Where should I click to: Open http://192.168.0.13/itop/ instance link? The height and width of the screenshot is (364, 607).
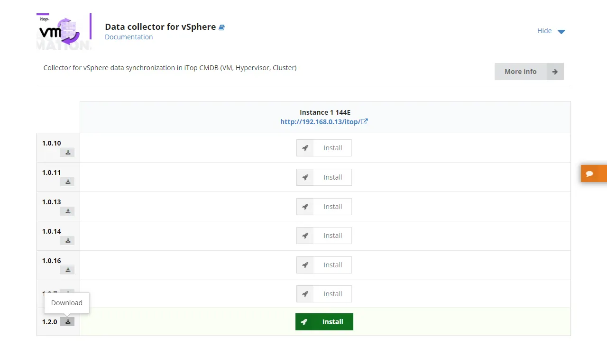[x=324, y=122]
